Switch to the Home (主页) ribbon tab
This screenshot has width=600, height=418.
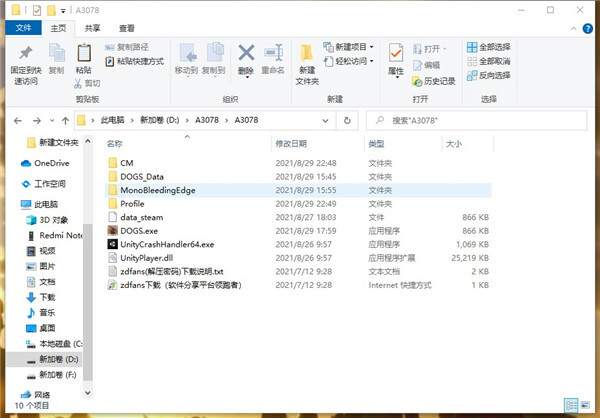pos(58,28)
